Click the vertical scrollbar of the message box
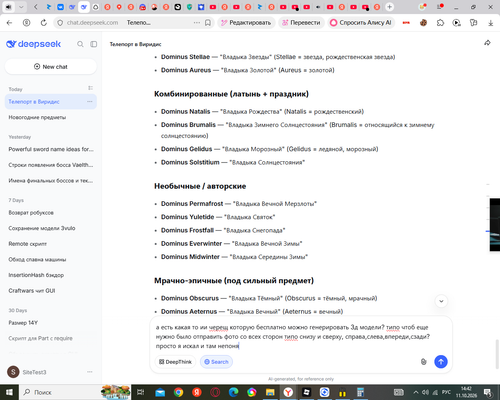 pos(497,349)
